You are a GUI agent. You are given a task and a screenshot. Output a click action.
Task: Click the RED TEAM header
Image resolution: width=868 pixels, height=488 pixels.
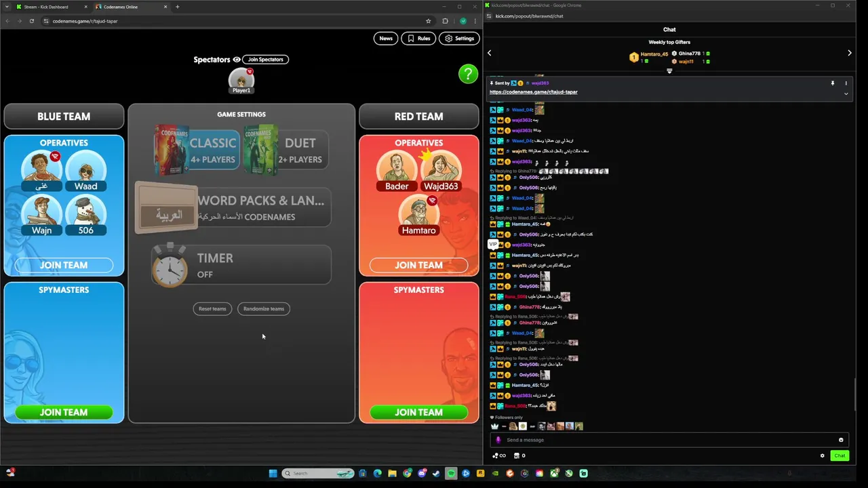pos(418,117)
